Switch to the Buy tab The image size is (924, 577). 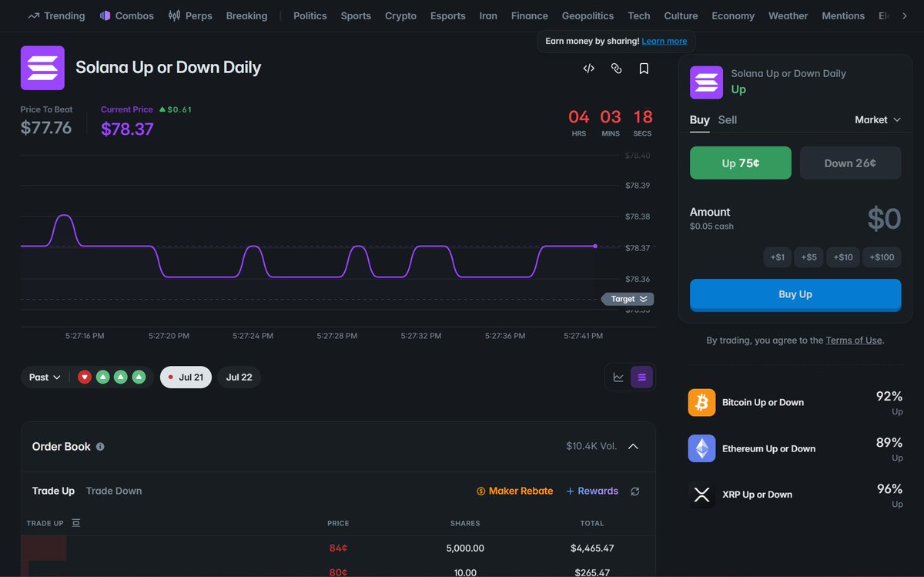(x=700, y=119)
